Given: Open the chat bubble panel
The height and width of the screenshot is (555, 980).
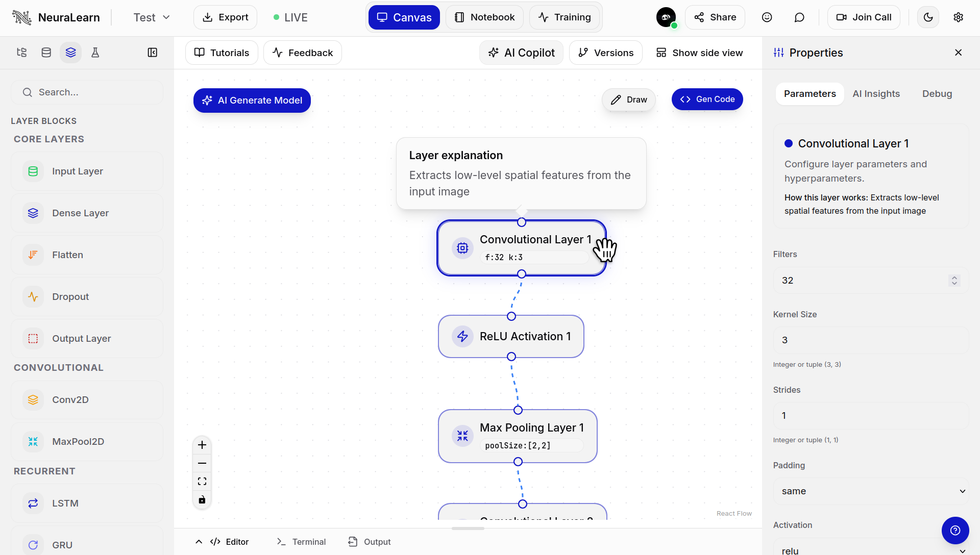Looking at the screenshot, I should point(799,17).
